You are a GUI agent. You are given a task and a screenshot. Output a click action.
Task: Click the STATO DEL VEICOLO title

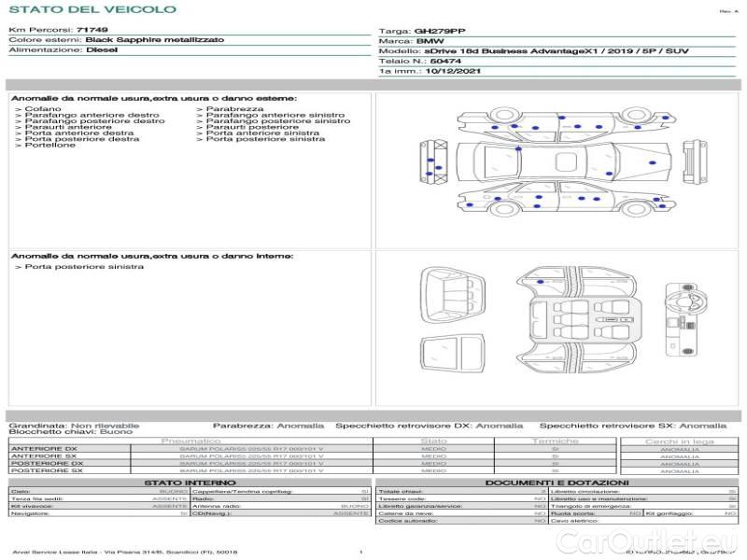(92, 9)
